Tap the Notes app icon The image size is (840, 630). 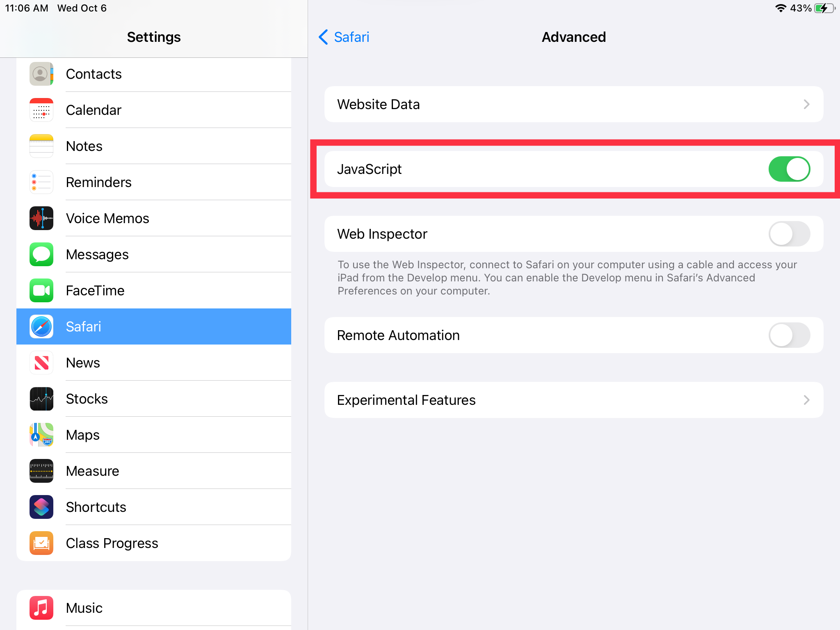coord(41,146)
